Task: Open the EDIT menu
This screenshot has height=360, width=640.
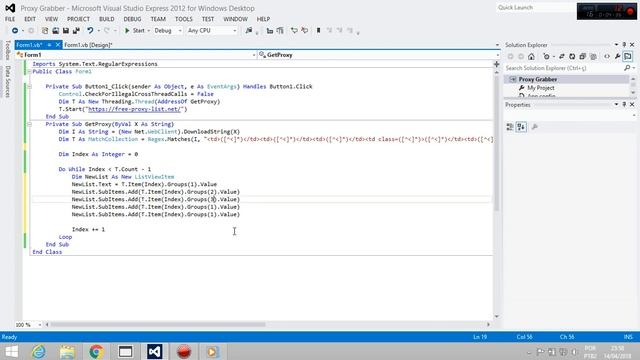Action: coord(30,19)
